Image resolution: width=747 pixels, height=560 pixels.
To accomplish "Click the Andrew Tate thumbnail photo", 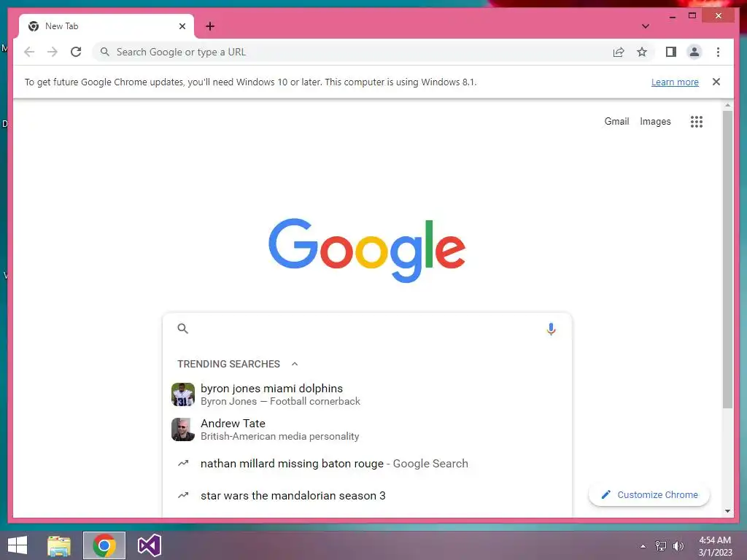I will (x=183, y=429).
